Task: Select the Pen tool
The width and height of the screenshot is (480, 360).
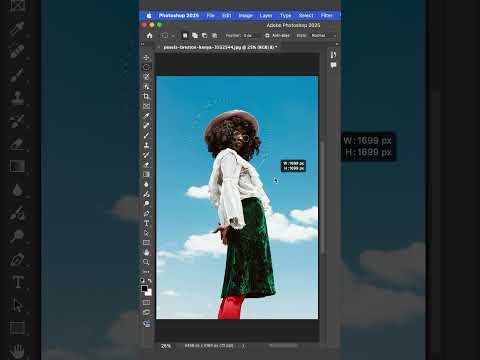Action: click(x=146, y=213)
